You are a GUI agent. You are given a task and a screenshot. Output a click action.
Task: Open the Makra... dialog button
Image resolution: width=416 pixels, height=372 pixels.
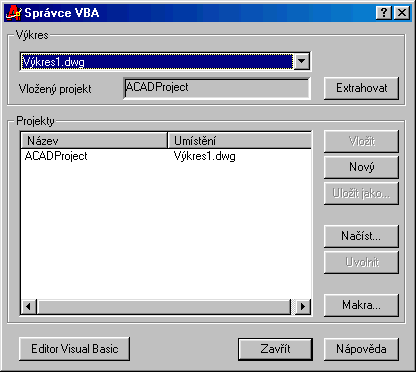click(361, 305)
